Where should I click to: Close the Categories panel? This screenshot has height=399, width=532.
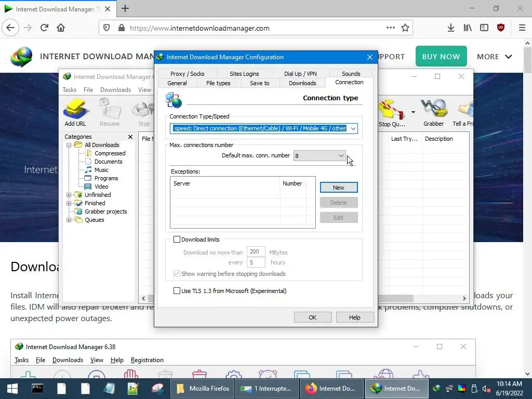click(x=130, y=137)
